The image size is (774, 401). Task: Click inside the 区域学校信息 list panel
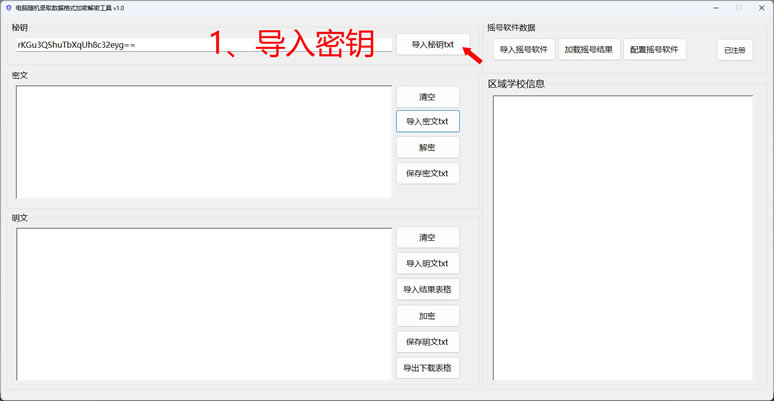620,238
